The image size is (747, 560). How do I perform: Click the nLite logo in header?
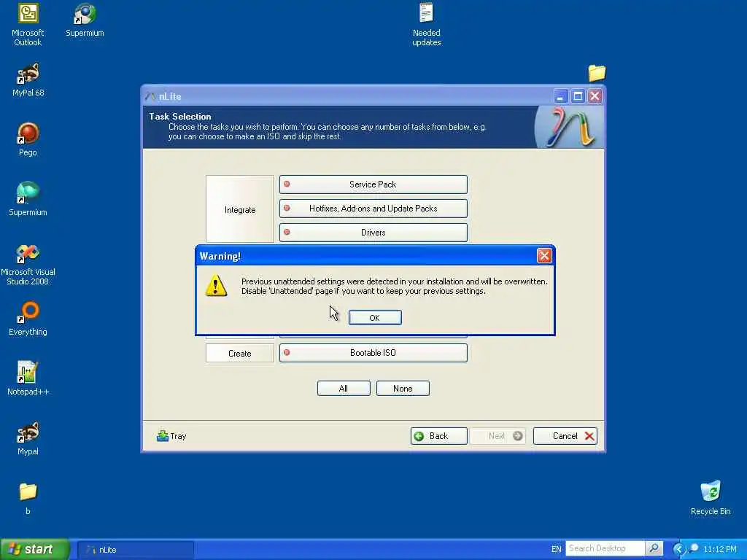click(568, 127)
